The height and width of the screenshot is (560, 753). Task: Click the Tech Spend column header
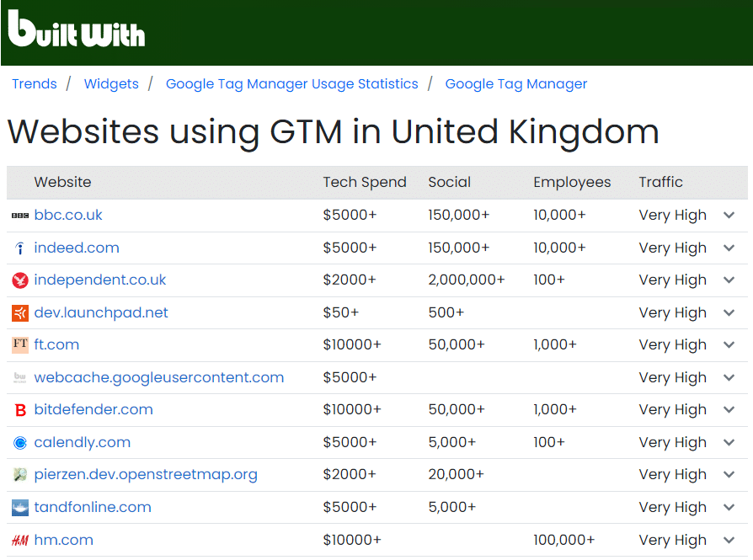365,182
